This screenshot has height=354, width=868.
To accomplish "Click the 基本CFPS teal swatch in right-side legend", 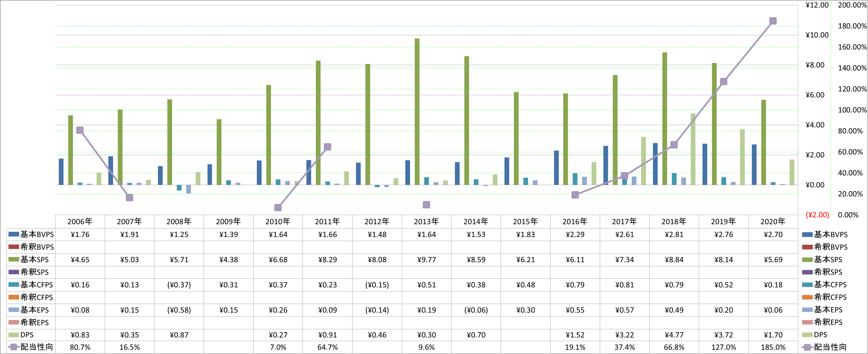I will (x=807, y=285).
